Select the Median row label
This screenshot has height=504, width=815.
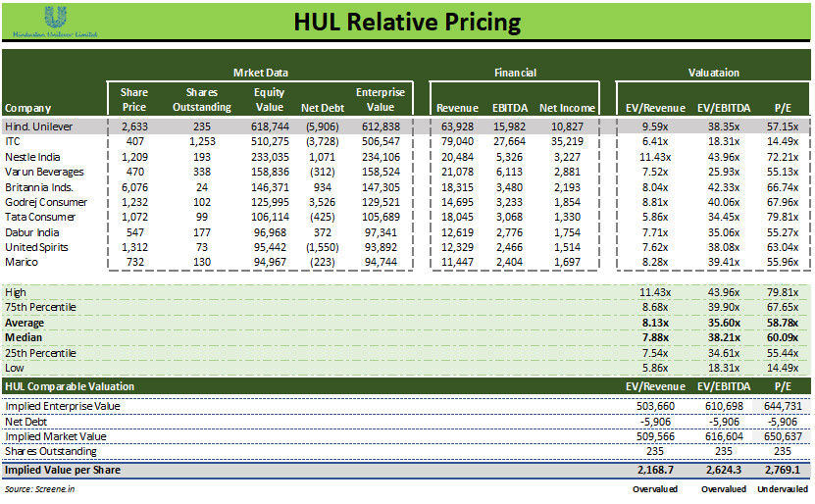click(24, 337)
